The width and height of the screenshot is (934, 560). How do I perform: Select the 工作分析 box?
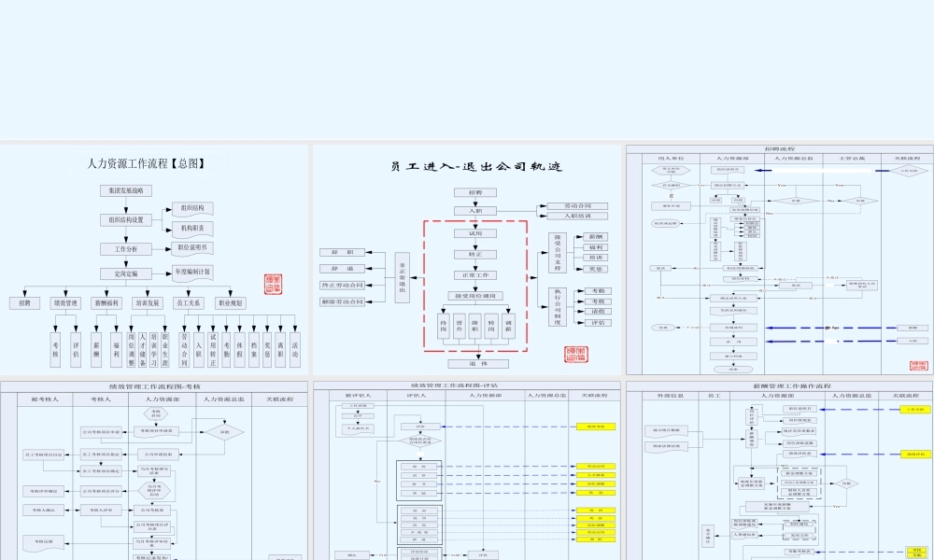click(x=125, y=249)
